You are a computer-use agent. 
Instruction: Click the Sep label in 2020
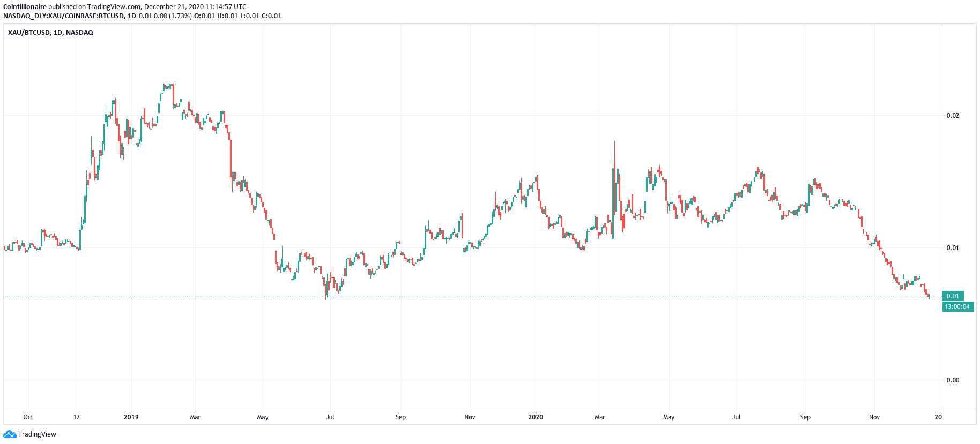[x=805, y=417]
